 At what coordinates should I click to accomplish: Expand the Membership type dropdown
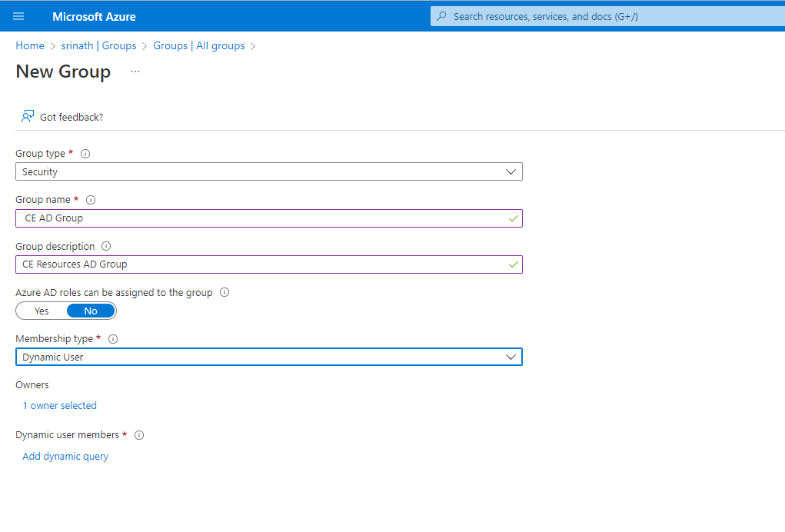click(x=511, y=357)
